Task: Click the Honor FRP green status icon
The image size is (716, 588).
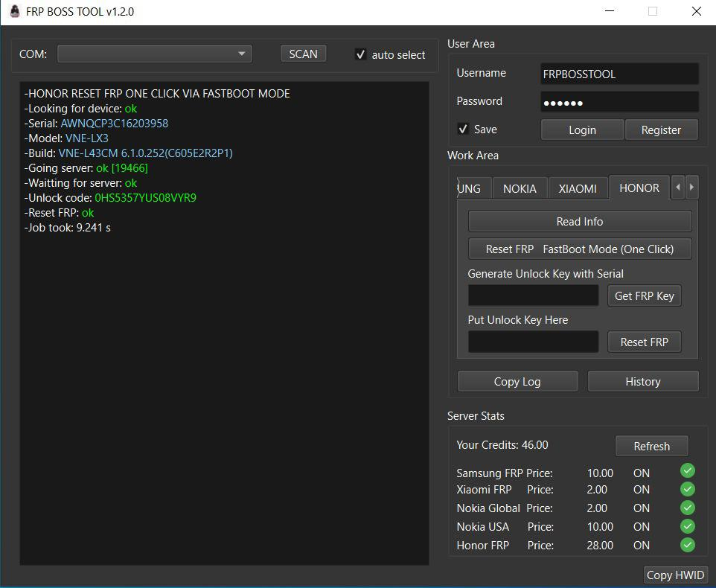Action: coord(688,545)
